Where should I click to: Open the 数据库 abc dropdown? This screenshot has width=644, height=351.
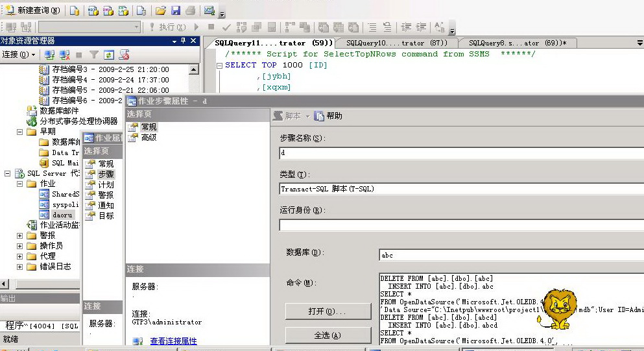(511, 255)
